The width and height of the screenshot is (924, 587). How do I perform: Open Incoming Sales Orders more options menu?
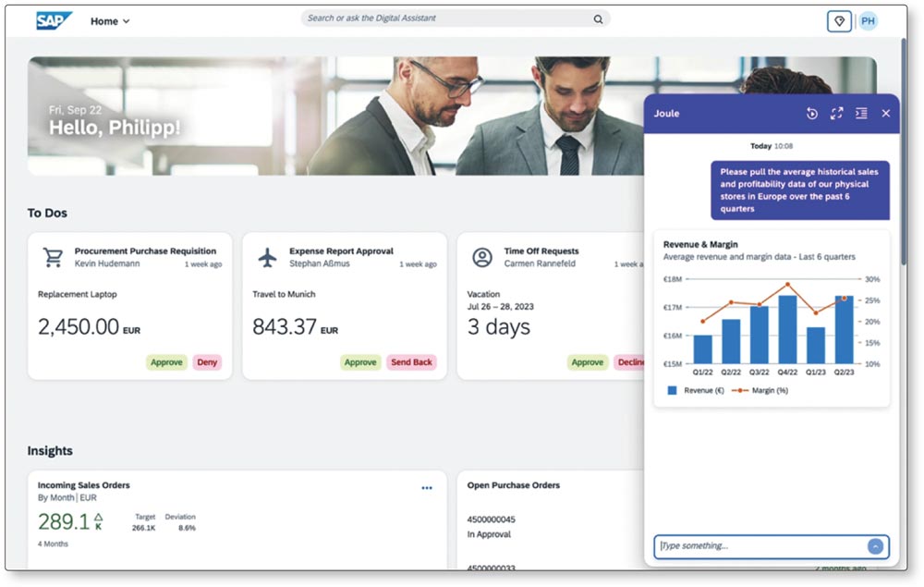[427, 488]
